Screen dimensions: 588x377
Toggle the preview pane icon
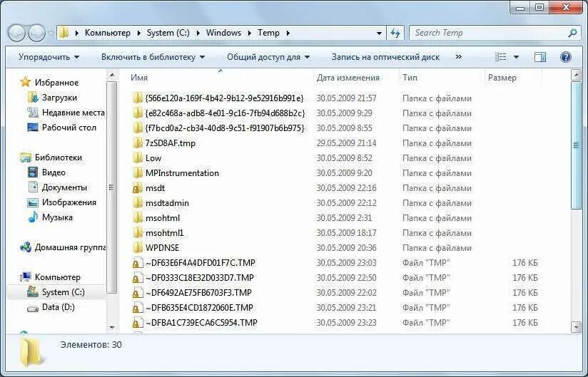pyautogui.click(x=539, y=57)
